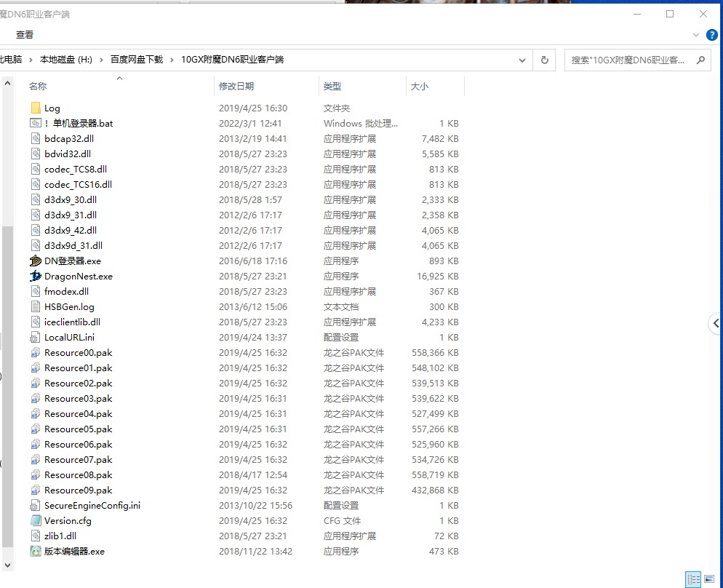Click navigation pane scrollbar up arrow
Image resolution: width=723 pixels, height=588 pixels.
pyautogui.click(x=7, y=84)
